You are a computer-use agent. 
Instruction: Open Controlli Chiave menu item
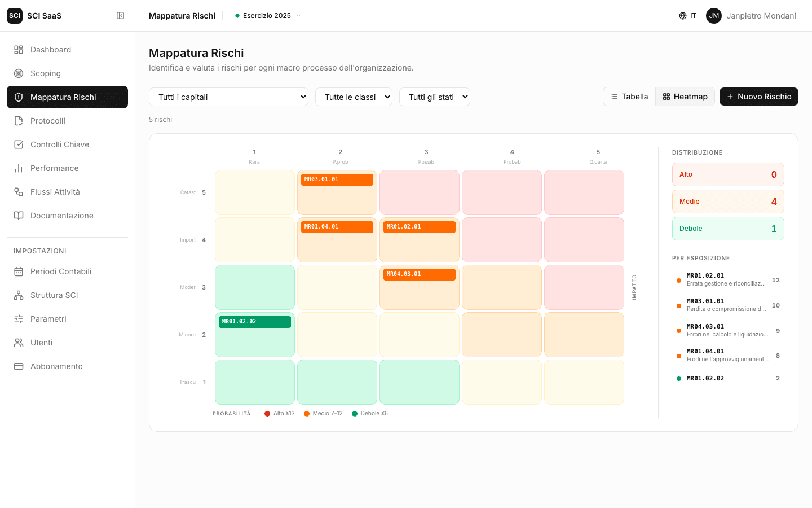point(67,144)
